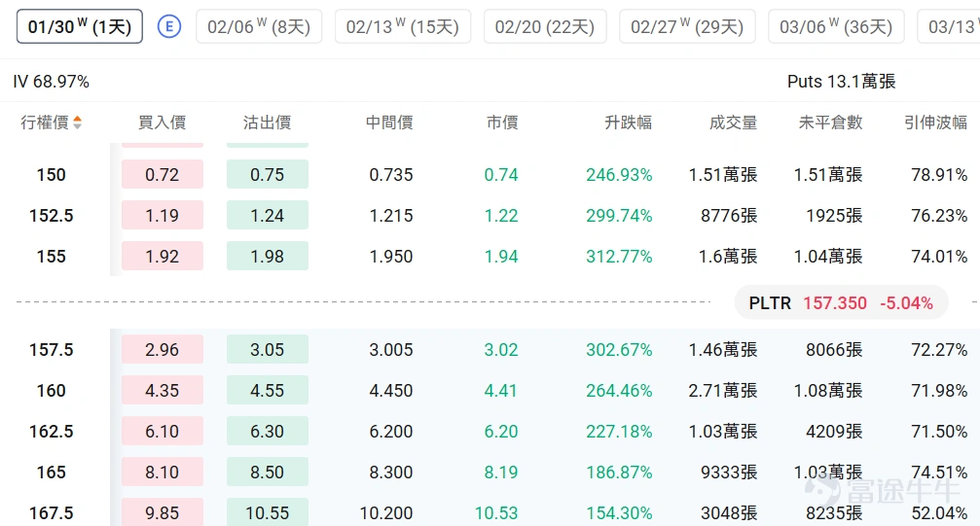Click bid price 9.85 for strike 167.5
Image resolution: width=980 pixels, height=526 pixels.
click(x=163, y=512)
